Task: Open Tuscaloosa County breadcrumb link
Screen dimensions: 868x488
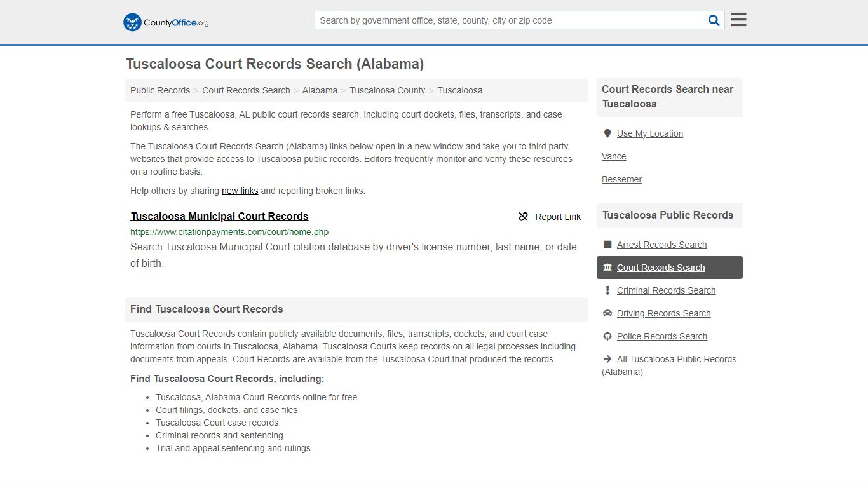Action: point(388,90)
